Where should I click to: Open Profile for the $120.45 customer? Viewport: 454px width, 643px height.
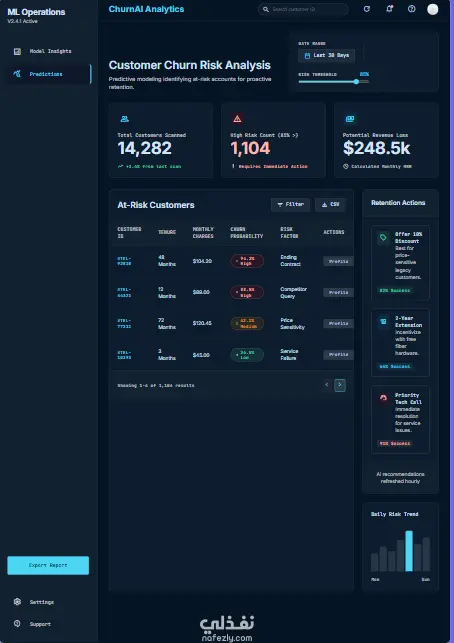tap(338, 324)
